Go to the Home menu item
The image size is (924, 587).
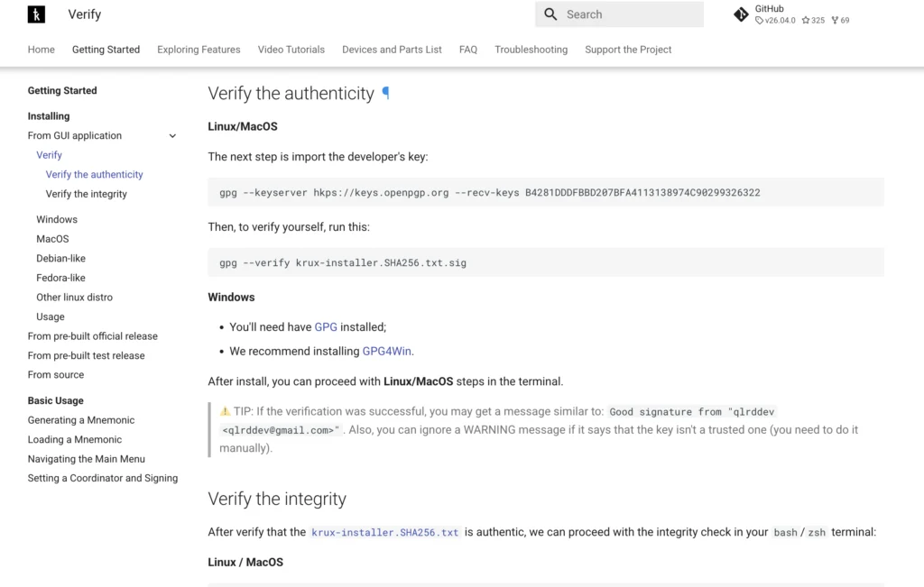pos(41,50)
